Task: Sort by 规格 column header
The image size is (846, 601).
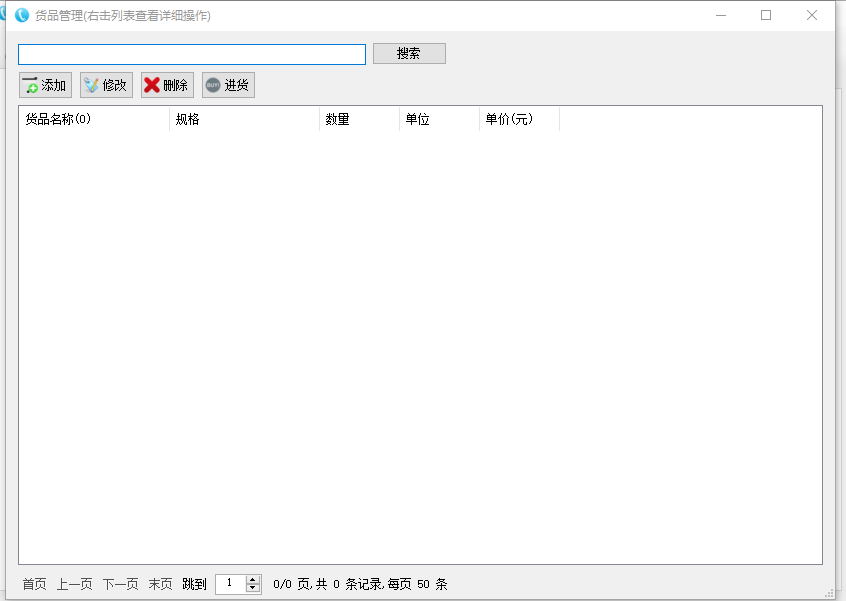Action: (x=244, y=119)
